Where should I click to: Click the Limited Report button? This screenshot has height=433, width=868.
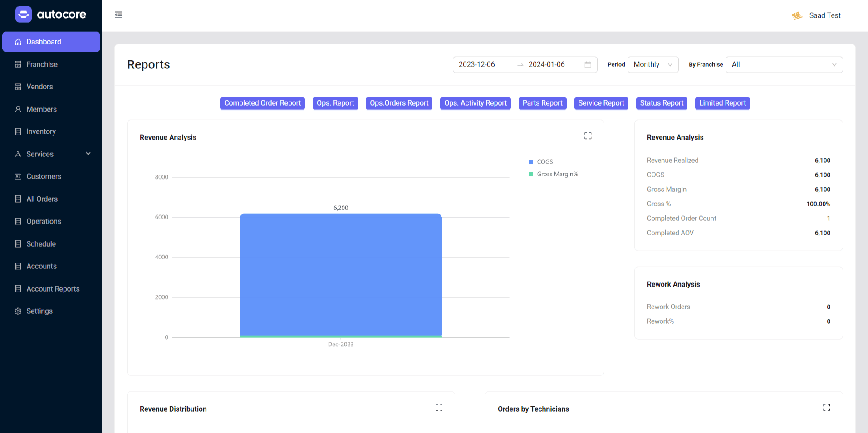point(722,103)
